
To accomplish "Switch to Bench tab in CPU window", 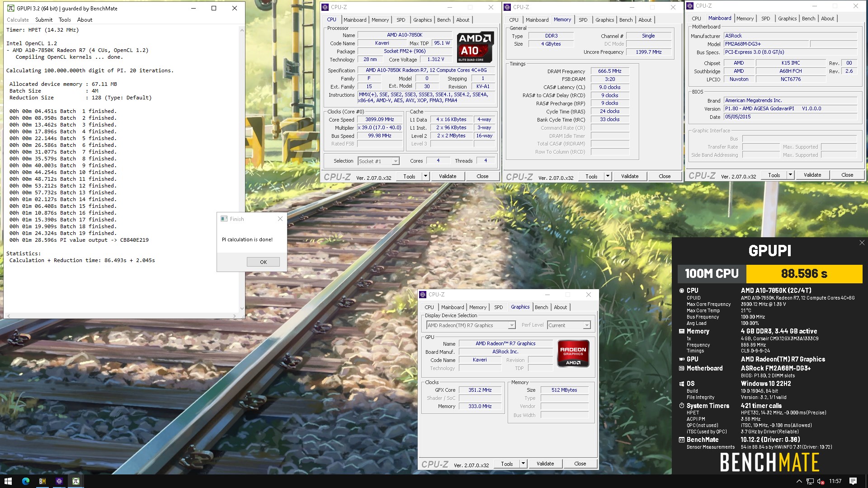I will click(x=444, y=20).
